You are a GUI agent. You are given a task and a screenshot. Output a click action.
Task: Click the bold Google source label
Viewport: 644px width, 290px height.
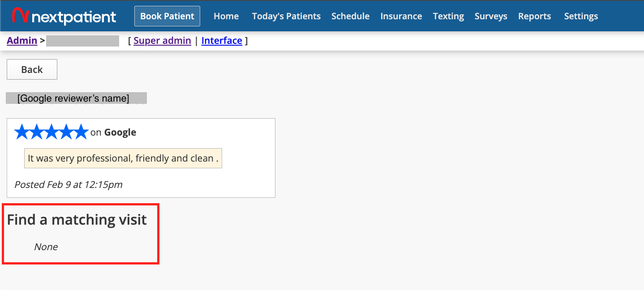click(x=120, y=132)
